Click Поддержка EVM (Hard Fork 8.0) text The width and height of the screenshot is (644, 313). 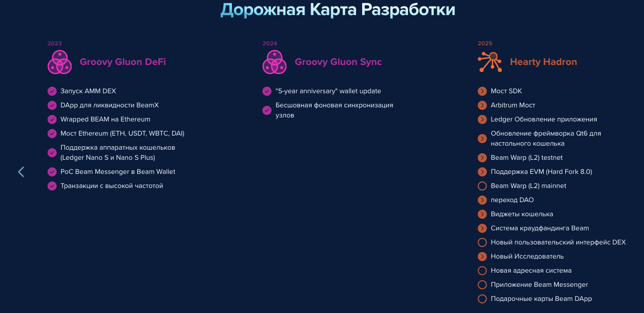[x=541, y=172]
